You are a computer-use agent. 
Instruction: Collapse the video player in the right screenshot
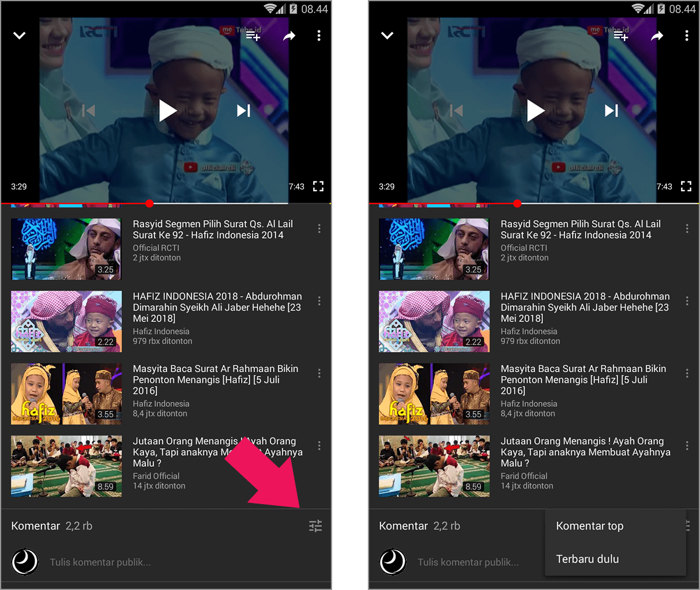[387, 36]
